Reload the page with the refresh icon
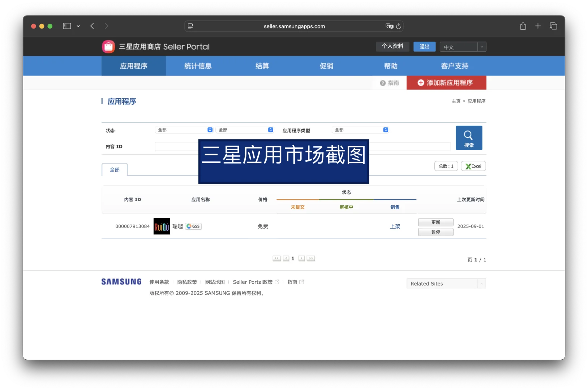Viewport: 588px width, 390px height. pos(398,26)
